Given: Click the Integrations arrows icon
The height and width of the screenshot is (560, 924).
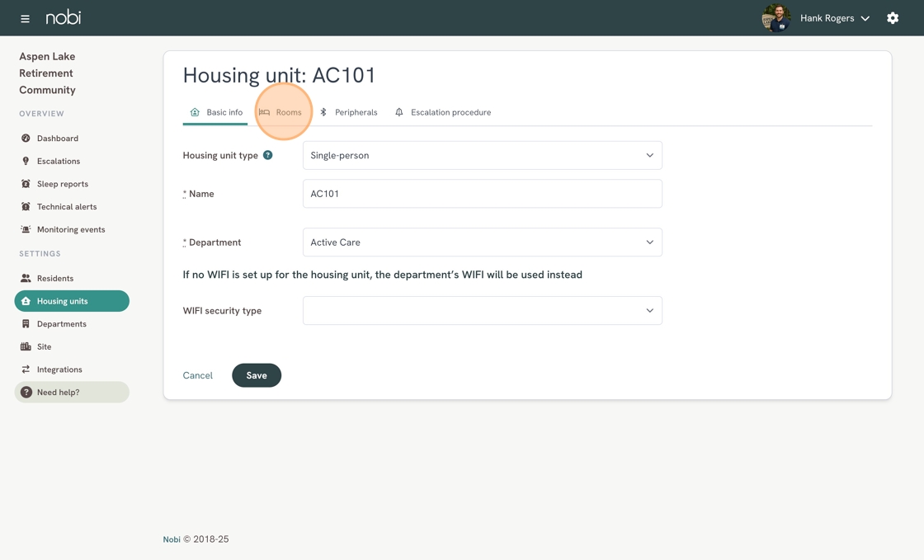Looking at the screenshot, I should [26, 369].
